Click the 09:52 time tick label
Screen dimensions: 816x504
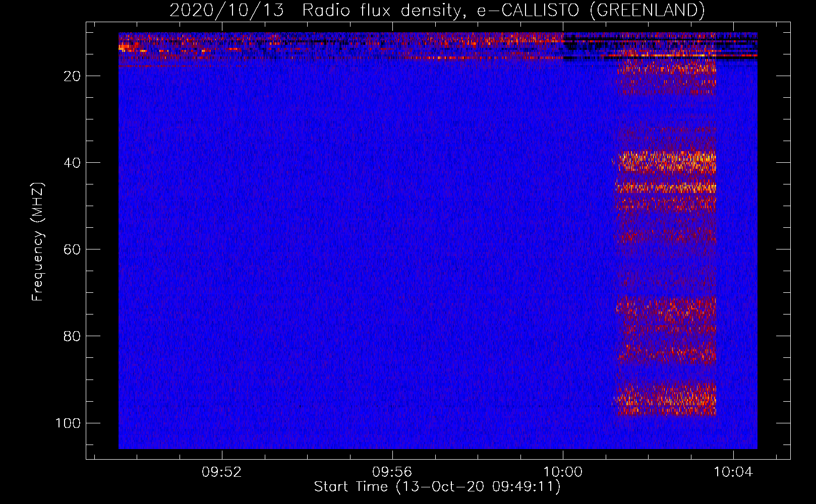pyautogui.click(x=222, y=472)
